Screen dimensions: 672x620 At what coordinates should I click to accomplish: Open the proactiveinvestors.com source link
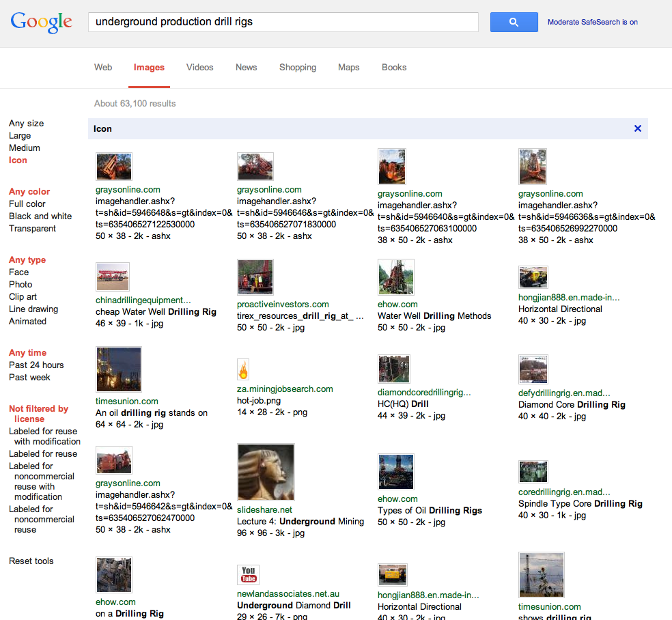[x=283, y=305]
